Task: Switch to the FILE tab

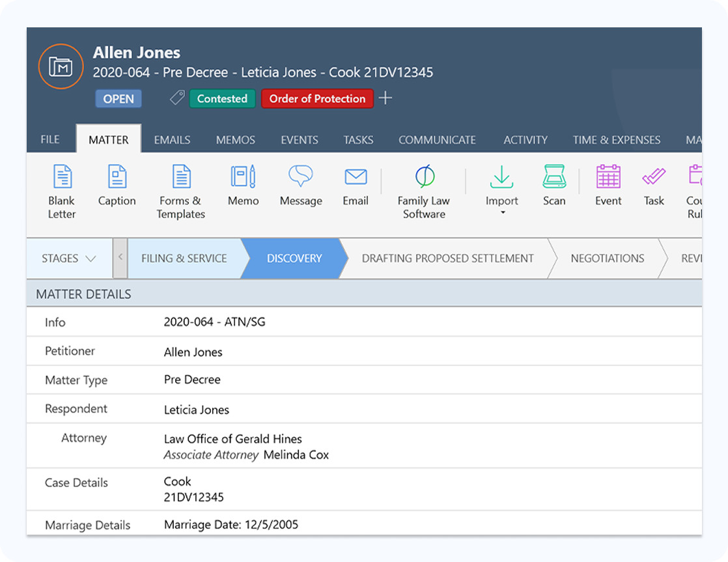Action: (50, 140)
